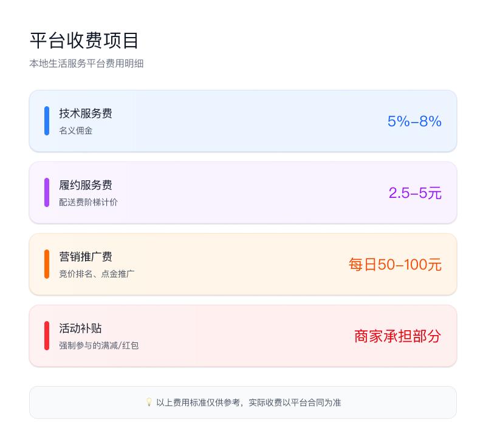Click the 5%–8% rate value

(x=414, y=121)
